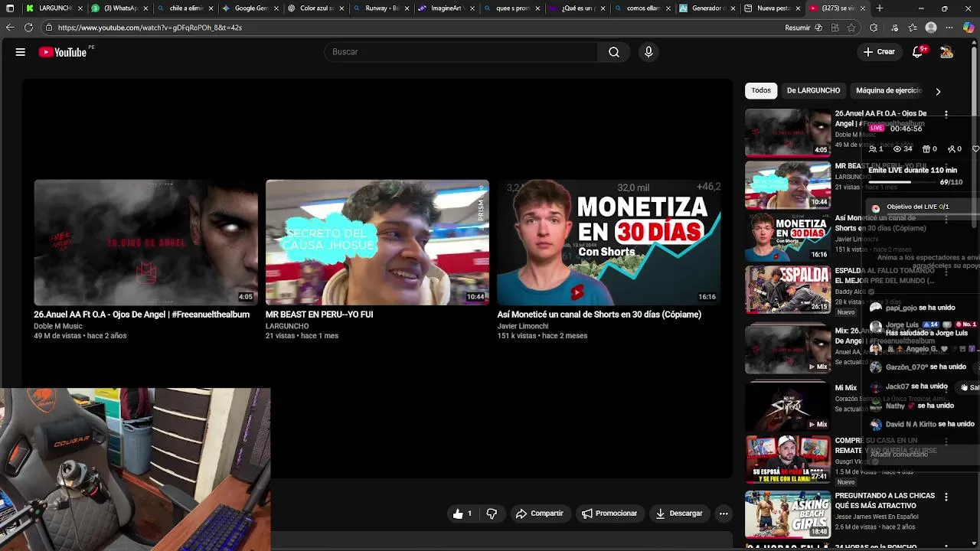The width and height of the screenshot is (980, 551).
Task: Click the search magnifier button
Action: coord(614,52)
